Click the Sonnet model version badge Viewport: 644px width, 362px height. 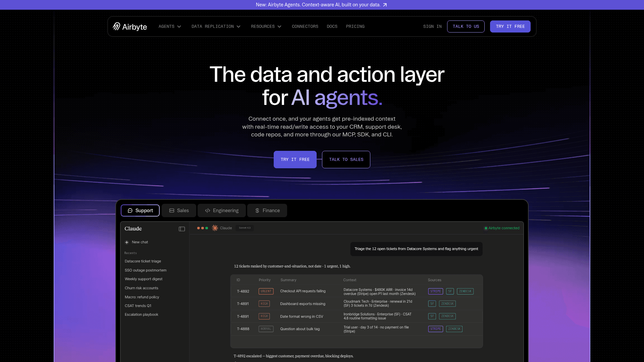pos(245,228)
